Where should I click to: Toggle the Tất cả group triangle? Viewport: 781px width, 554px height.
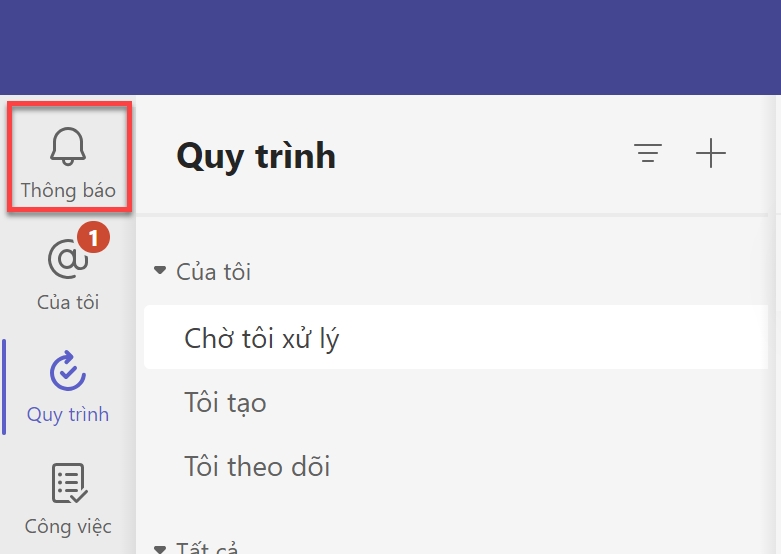coord(160,548)
